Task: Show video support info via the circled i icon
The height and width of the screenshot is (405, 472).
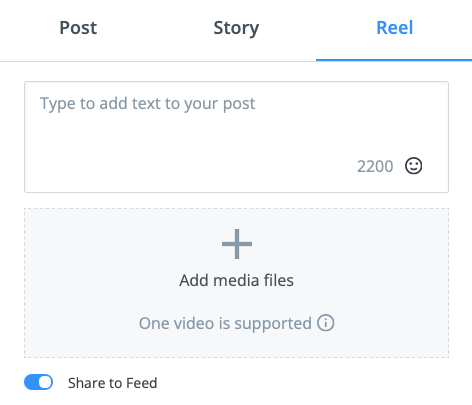Action: [x=325, y=323]
